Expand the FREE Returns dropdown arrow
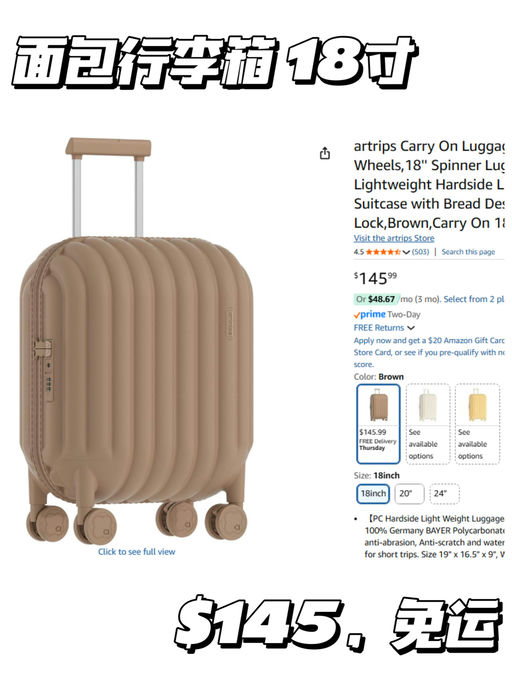 (x=411, y=328)
